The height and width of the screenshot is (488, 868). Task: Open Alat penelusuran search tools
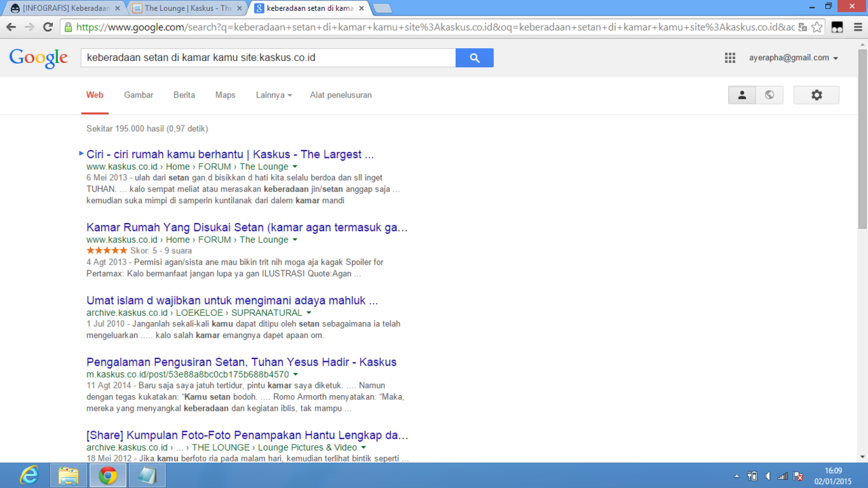tap(340, 95)
